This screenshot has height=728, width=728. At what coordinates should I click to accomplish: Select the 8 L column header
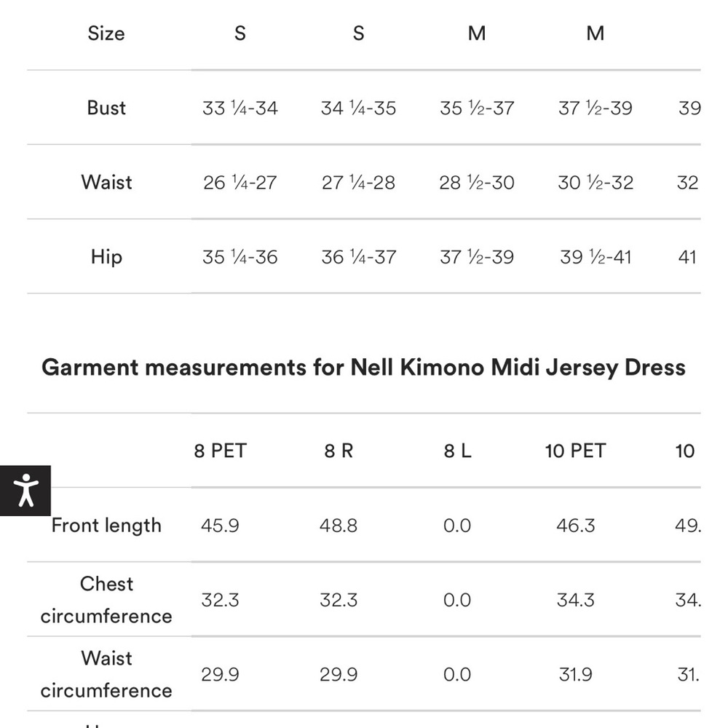point(457,451)
